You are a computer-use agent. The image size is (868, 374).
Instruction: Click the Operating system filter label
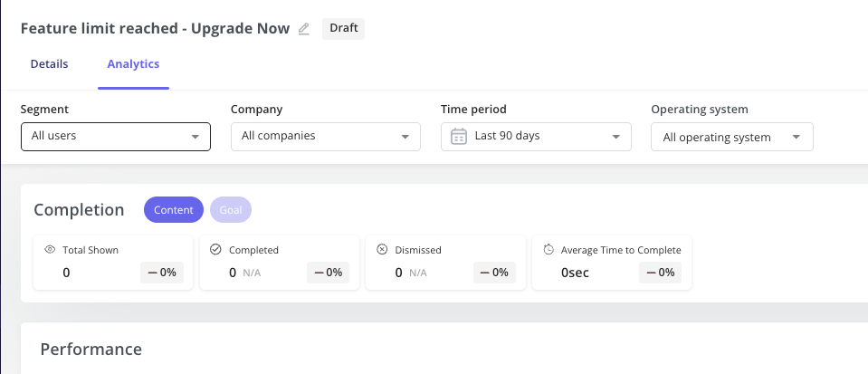click(699, 110)
